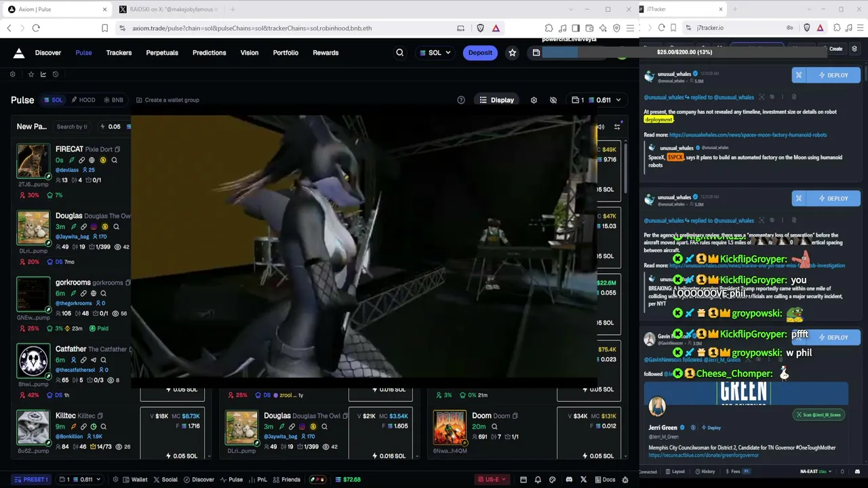
Task: Click the Create button in J7Tracker
Action: coord(835,49)
